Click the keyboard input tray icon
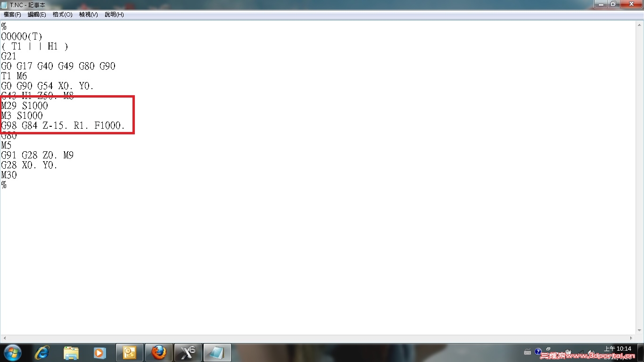Viewport: 644px width, 362px height. point(528,352)
